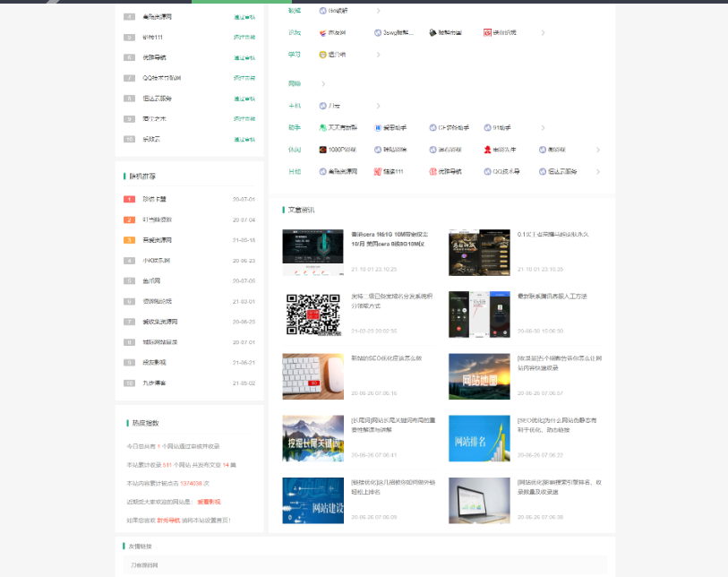Expand the 助手 row with its right chevron
Screen dimensions: 728x577
pyautogui.click(x=543, y=127)
